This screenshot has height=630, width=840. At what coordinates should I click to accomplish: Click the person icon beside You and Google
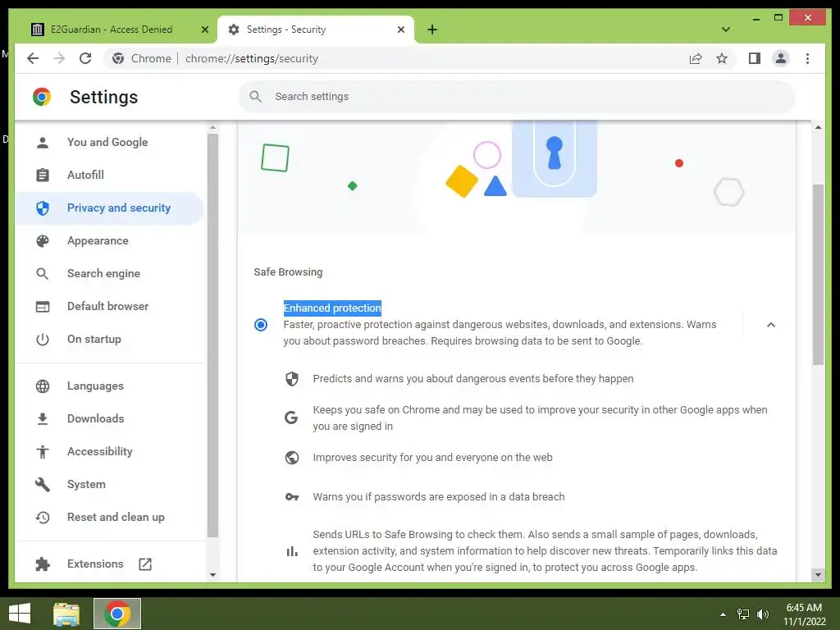point(43,143)
